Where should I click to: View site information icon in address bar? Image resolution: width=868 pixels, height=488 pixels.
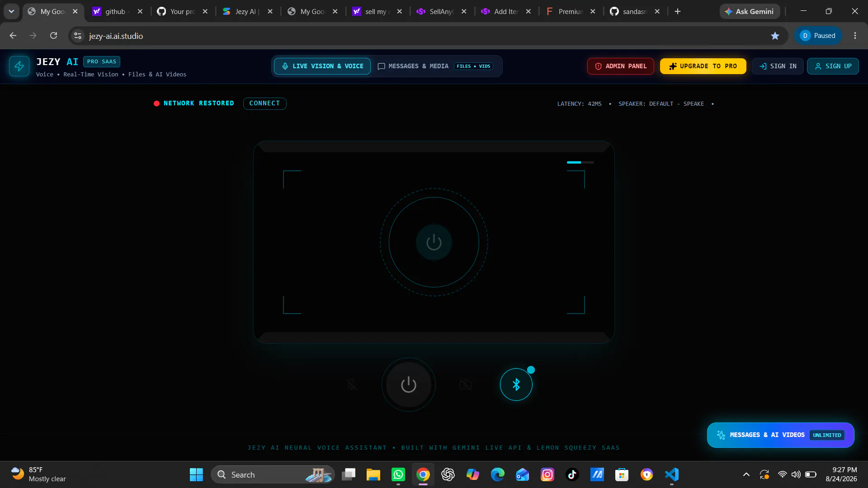click(78, 36)
